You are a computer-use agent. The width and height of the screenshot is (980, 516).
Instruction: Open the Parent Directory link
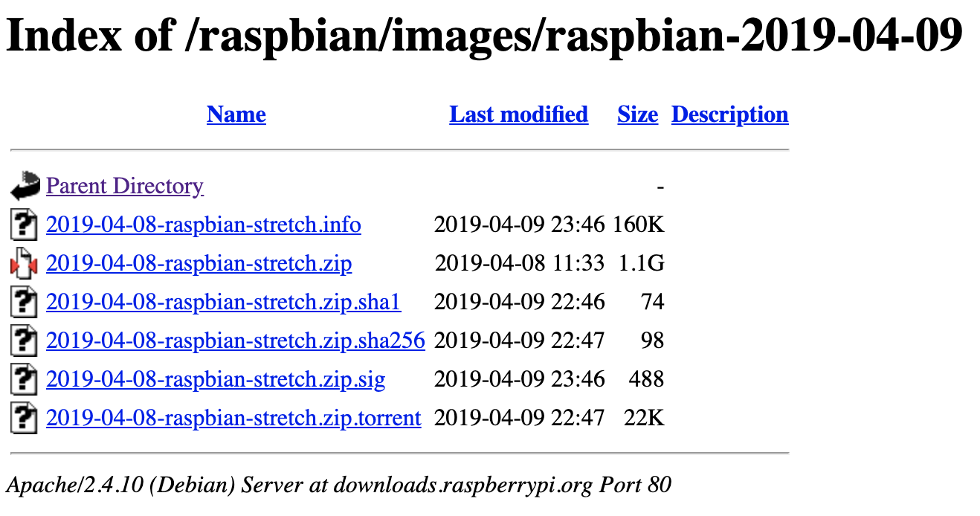coord(125,186)
